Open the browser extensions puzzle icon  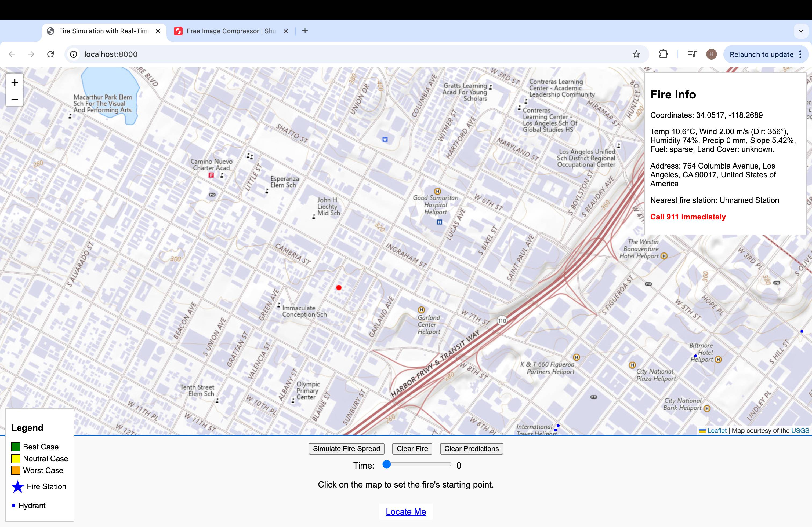pos(663,54)
